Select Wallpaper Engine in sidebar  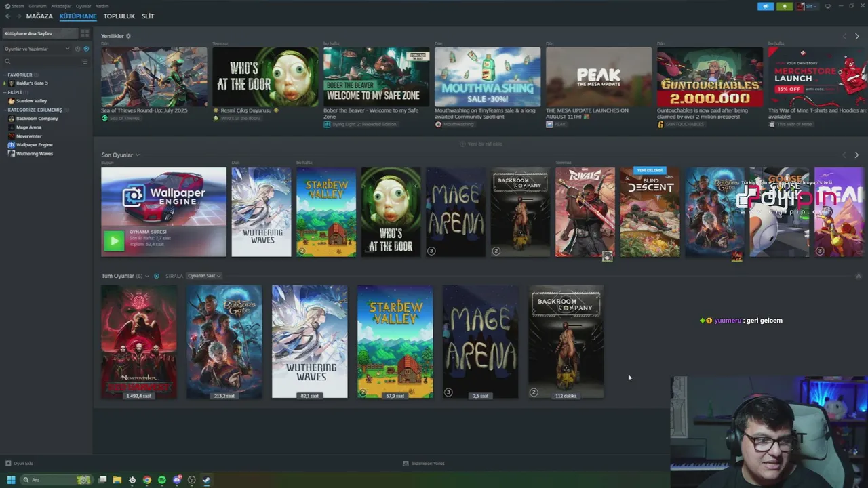(x=34, y=145)
